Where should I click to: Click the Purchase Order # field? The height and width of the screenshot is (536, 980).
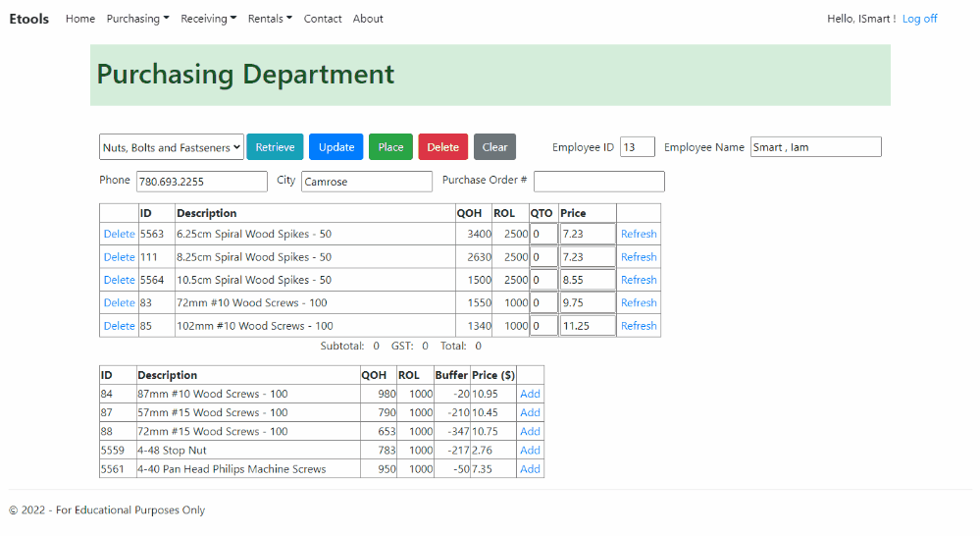[x=598, y=182]
